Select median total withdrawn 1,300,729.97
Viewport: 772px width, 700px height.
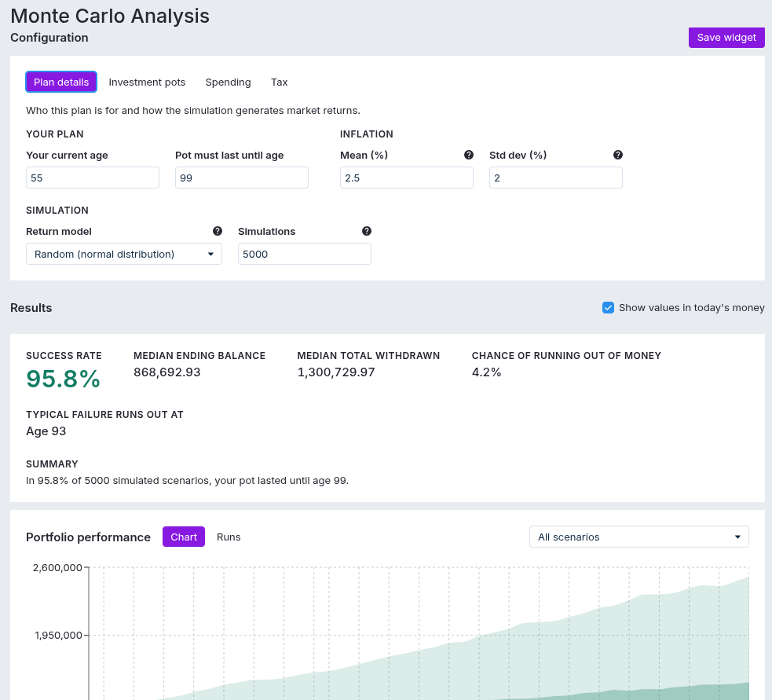336,372
